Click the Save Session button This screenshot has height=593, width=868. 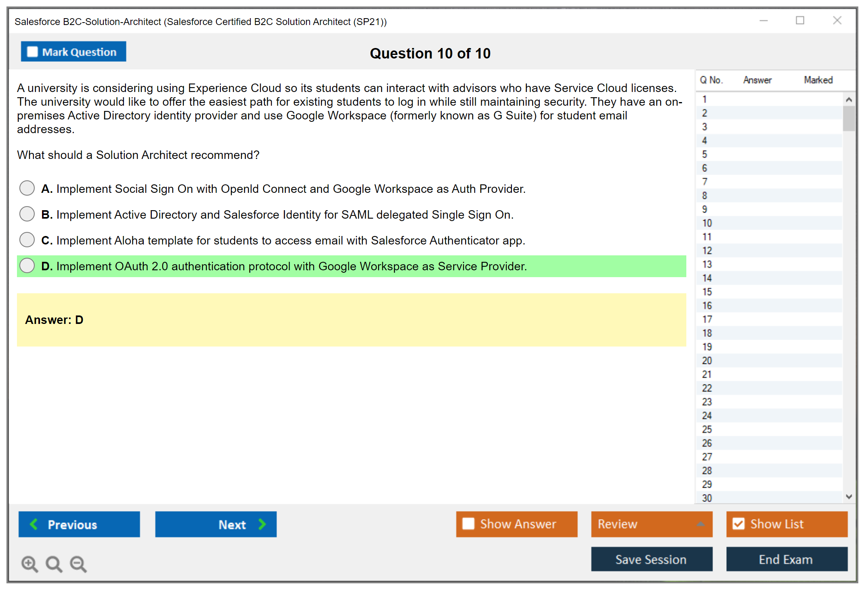651,559
